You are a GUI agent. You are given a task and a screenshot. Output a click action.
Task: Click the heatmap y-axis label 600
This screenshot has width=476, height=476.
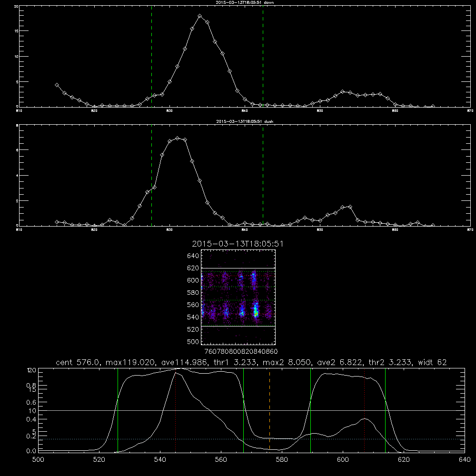pos(193,280)
